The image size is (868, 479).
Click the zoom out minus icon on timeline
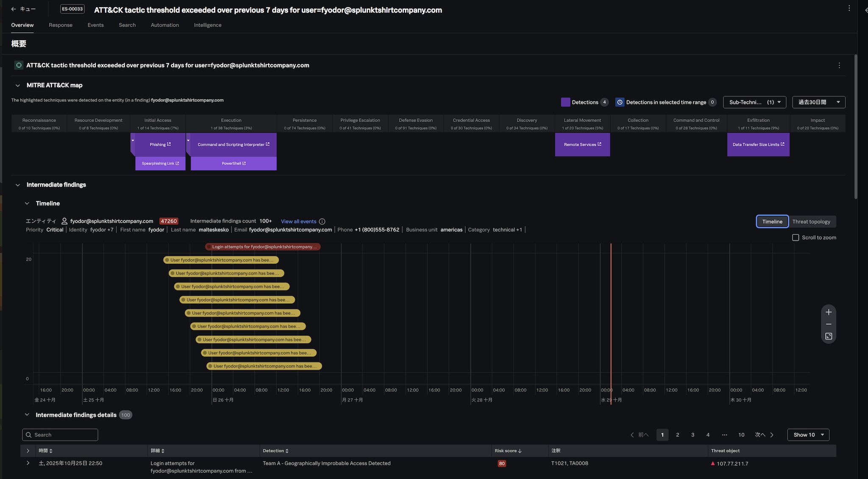(x=829, y=324)
